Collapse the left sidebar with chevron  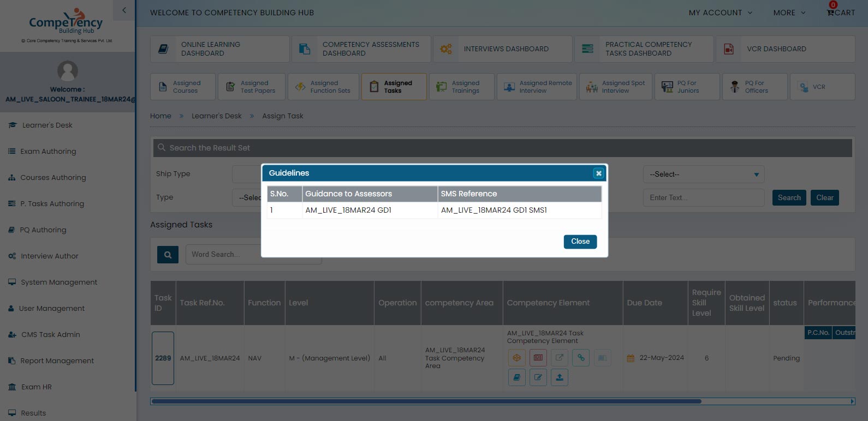click(x=124, y=10)
